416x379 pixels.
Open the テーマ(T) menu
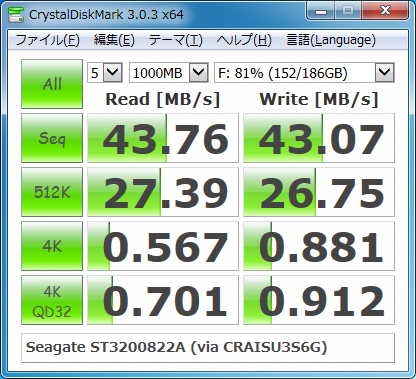tap(175, 40)
